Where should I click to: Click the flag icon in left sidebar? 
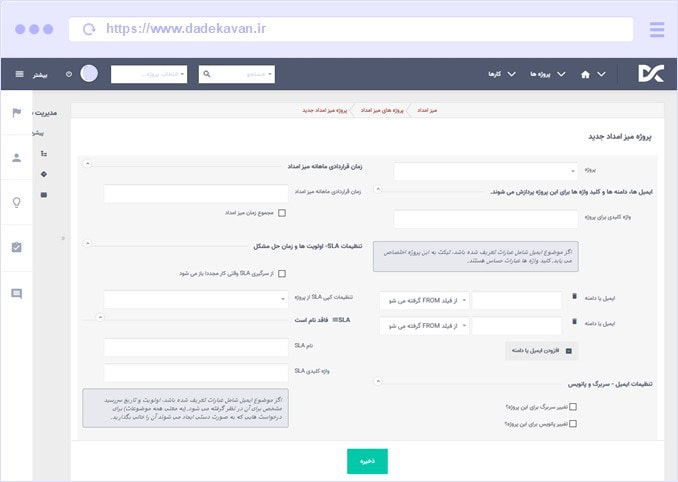point(16,112)
